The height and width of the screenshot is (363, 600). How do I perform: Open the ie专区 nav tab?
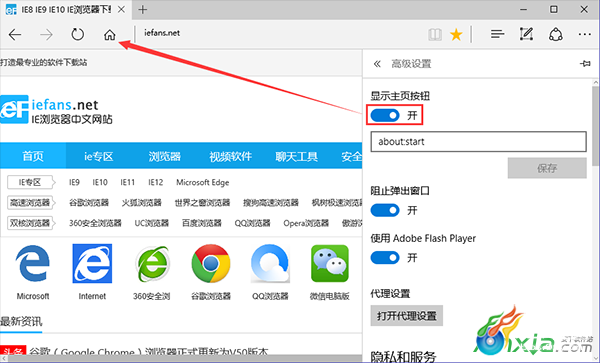coord(99,156)
